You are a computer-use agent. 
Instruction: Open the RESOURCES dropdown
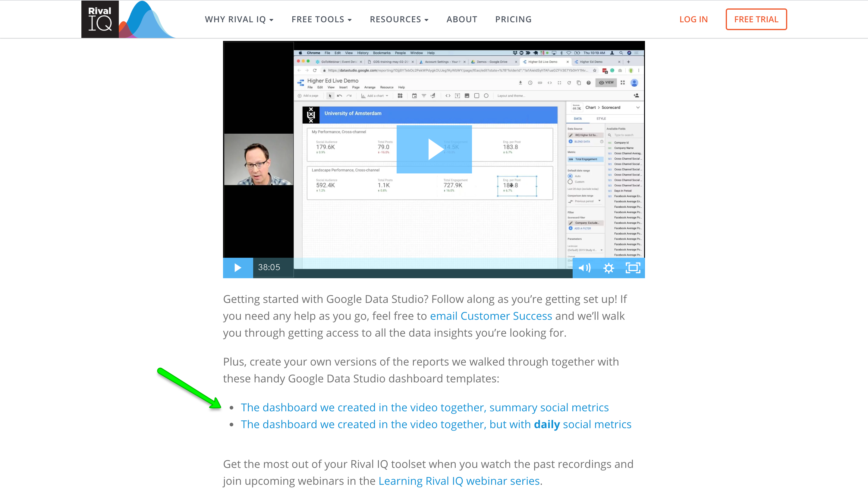(399, 19)
